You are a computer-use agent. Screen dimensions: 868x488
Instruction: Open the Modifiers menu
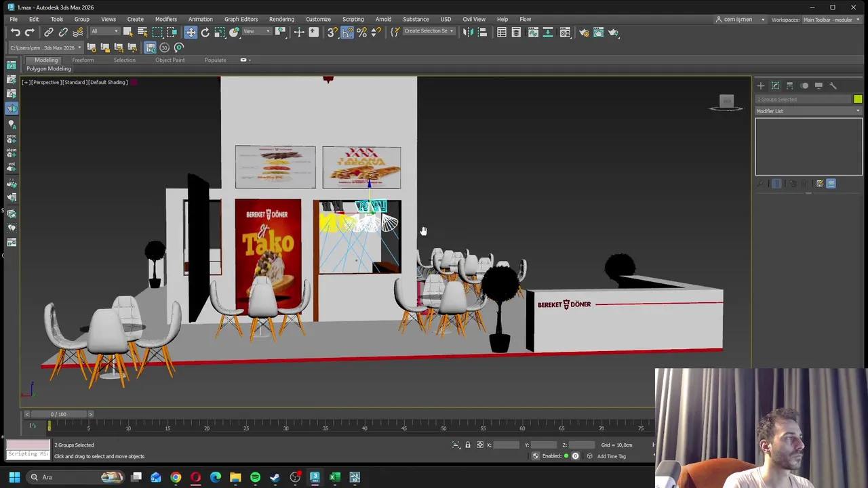coord(165,20)
